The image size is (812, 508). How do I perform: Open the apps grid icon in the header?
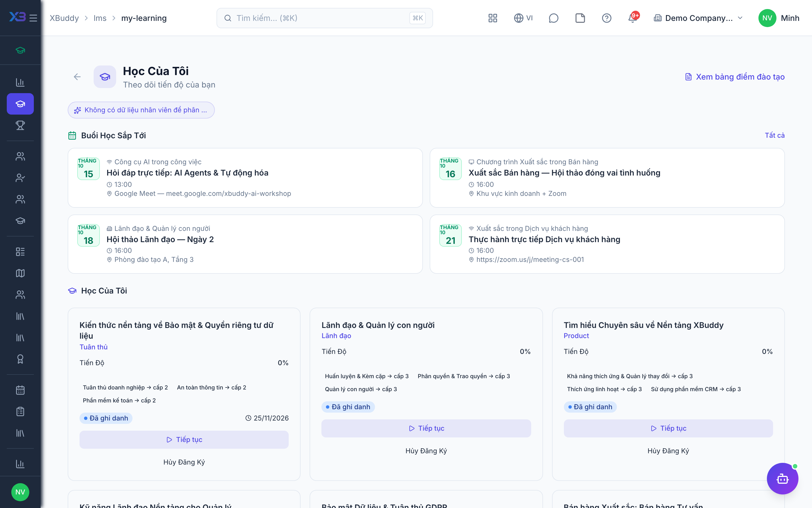coord(493,18)
